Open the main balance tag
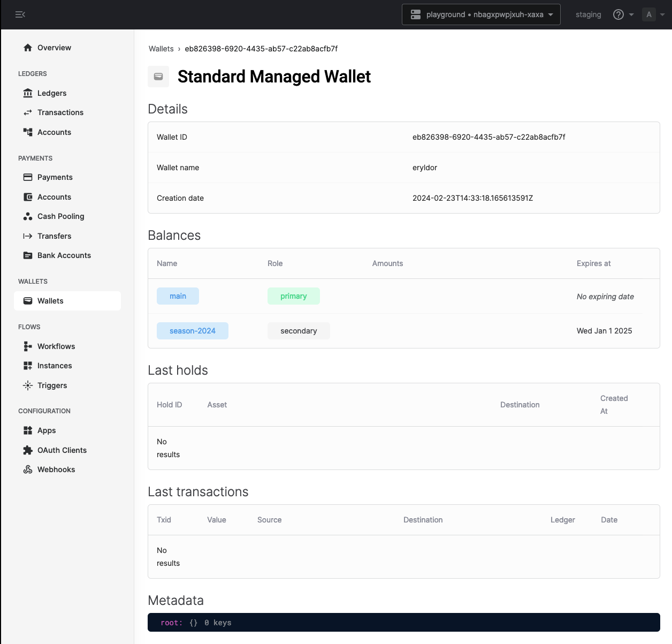672x644 pixels. pyautogui.click(x=178, y=296)
